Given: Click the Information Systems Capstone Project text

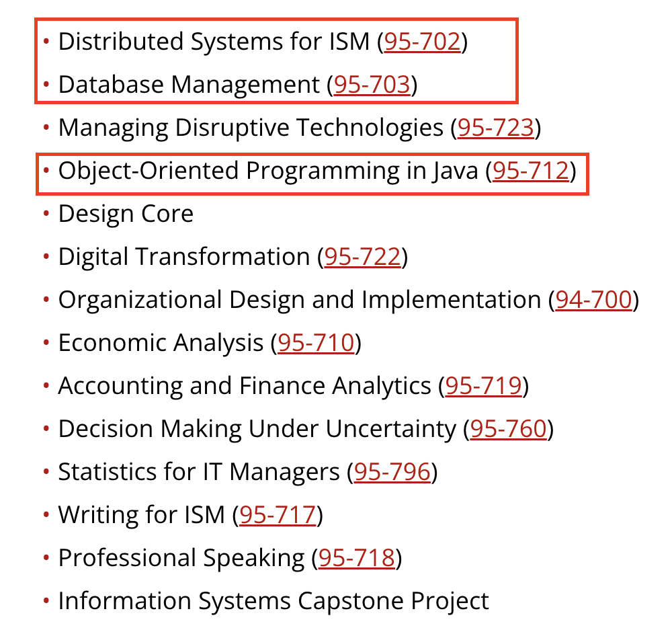Looking at the screenshot, I should tap(274, 601).
